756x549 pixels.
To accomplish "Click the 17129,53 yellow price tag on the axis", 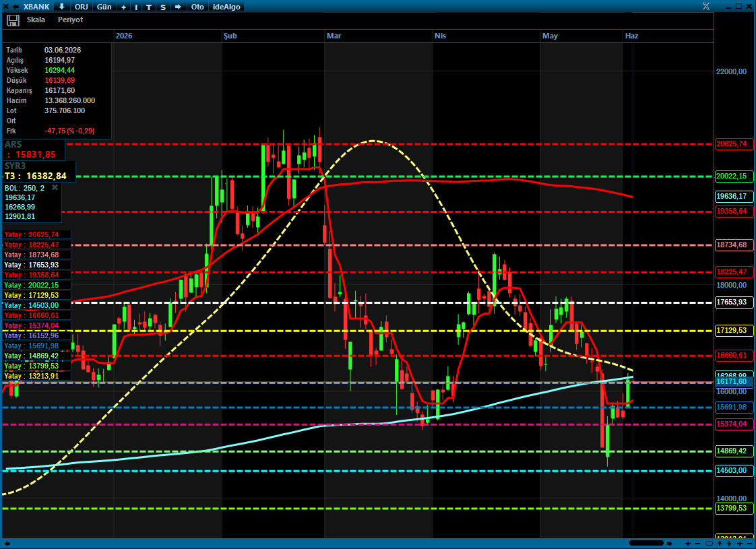I will pyautogui.click(x=733, y=330).
